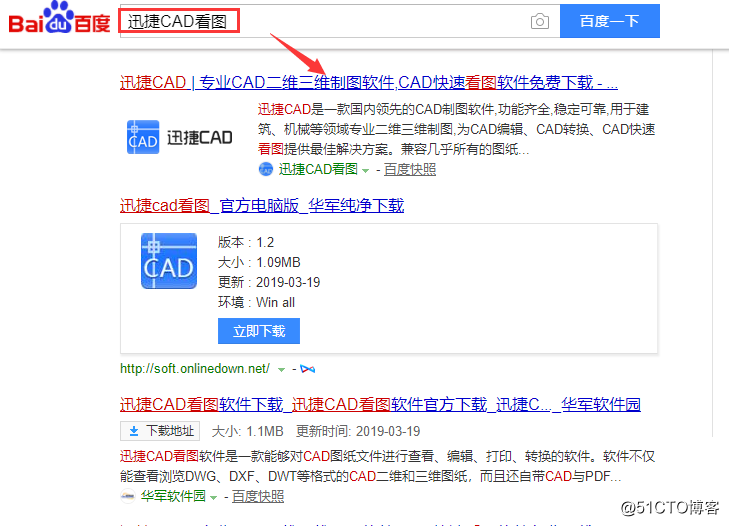
Task: Open 迅捷cad看图_官方电脑版_华军纯净下载 link
Action: [262, 205]
